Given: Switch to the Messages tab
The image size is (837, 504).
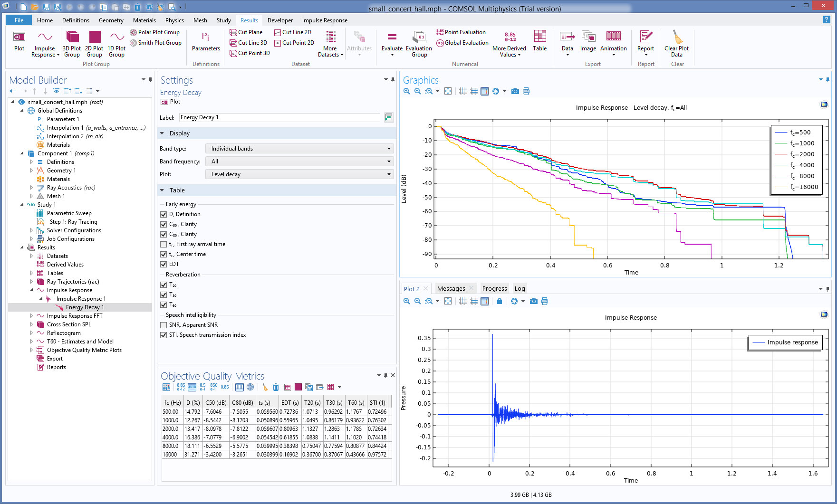Looking at the screenshot, I should click(x=451, y=288).
